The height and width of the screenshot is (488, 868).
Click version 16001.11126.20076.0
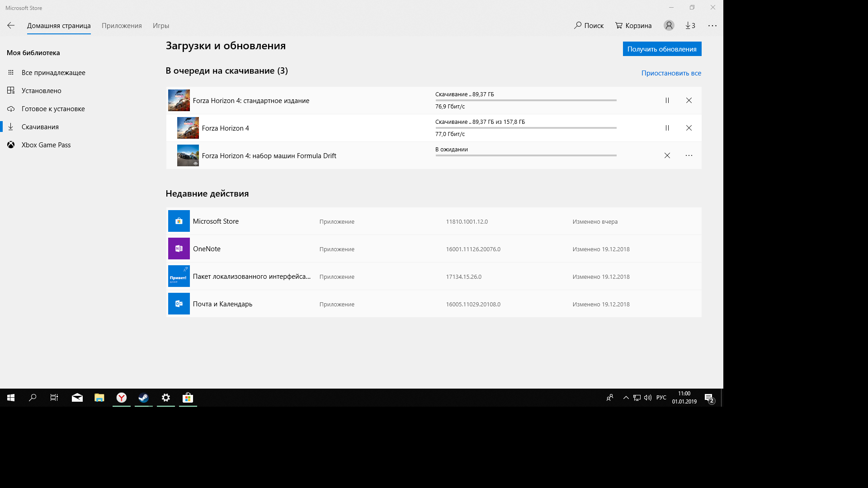point(473,249)
